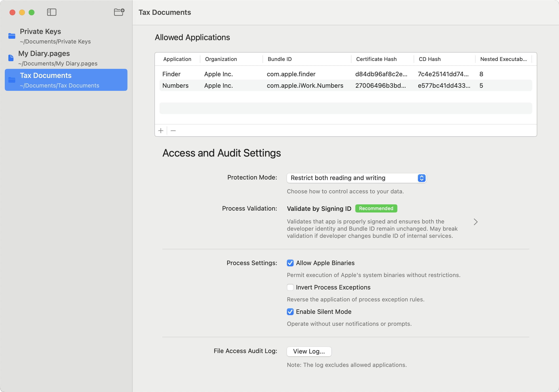Click CD hash 7c4e25141dd74...
This screenshot has width=559, height=392.
click(443, 74)
